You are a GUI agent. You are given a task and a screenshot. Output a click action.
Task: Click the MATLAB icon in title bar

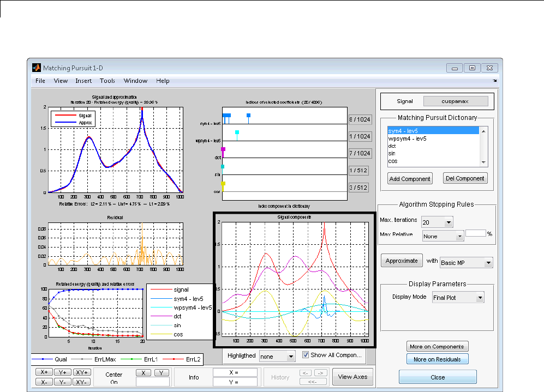[x=37, y=68]
